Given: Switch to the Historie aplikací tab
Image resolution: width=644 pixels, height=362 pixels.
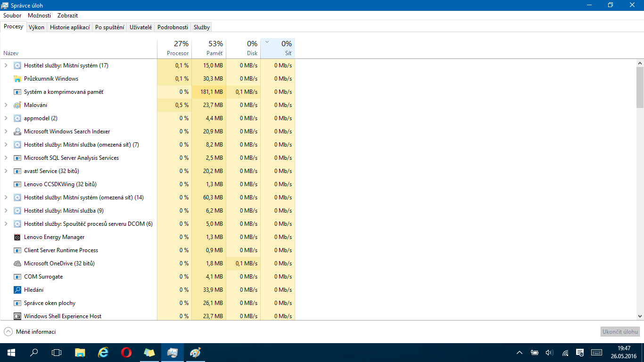Looking at the screenshot, I should 70,27.
